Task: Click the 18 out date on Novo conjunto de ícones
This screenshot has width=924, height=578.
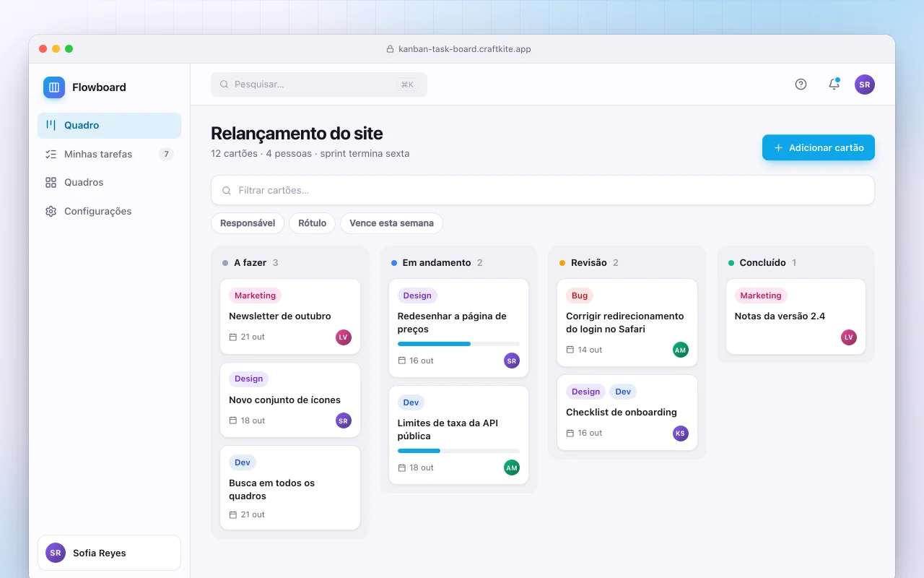Action: [x=253, y=420]
